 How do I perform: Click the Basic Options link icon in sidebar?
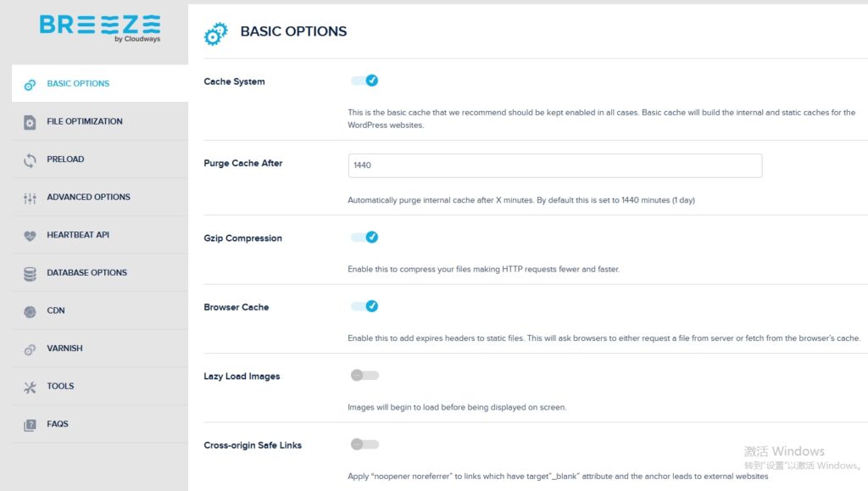(30, 84)
